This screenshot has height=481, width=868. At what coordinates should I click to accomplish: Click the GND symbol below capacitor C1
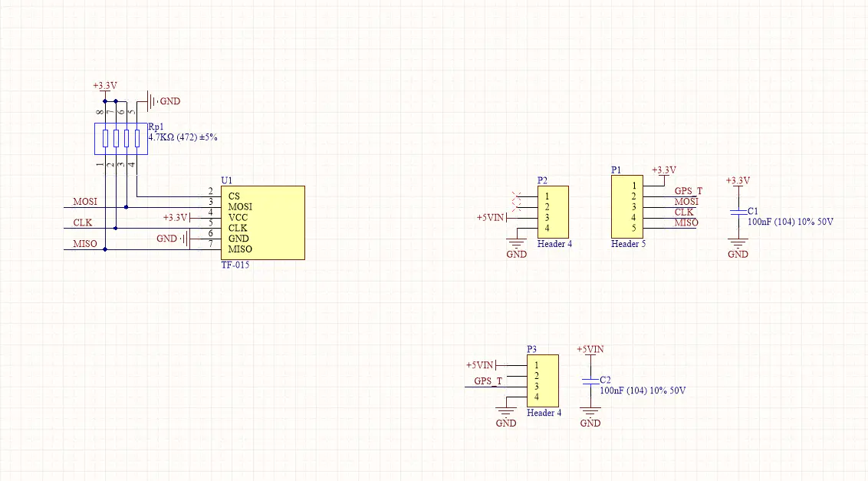pyautogui.click(x=738, y=247)
